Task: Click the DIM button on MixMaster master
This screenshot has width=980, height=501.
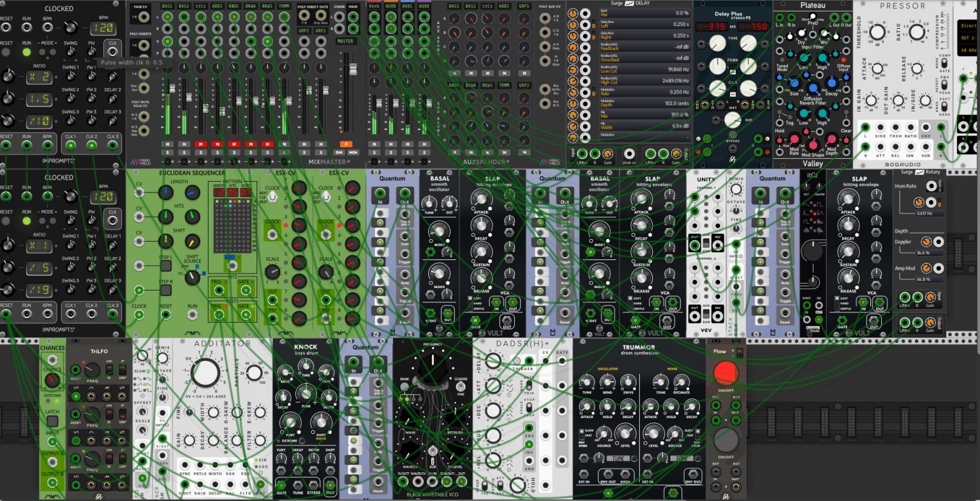Action: coord(340,152)
